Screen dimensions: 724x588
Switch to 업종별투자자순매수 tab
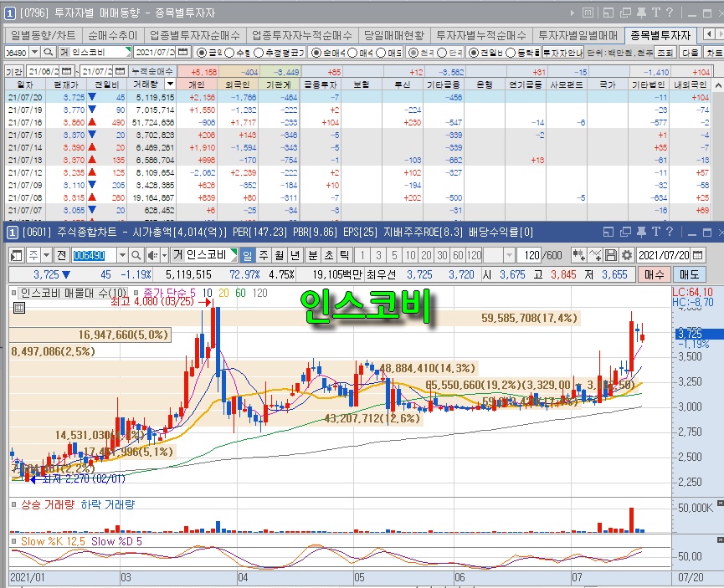pyautogui.click(x=195, y=35)
